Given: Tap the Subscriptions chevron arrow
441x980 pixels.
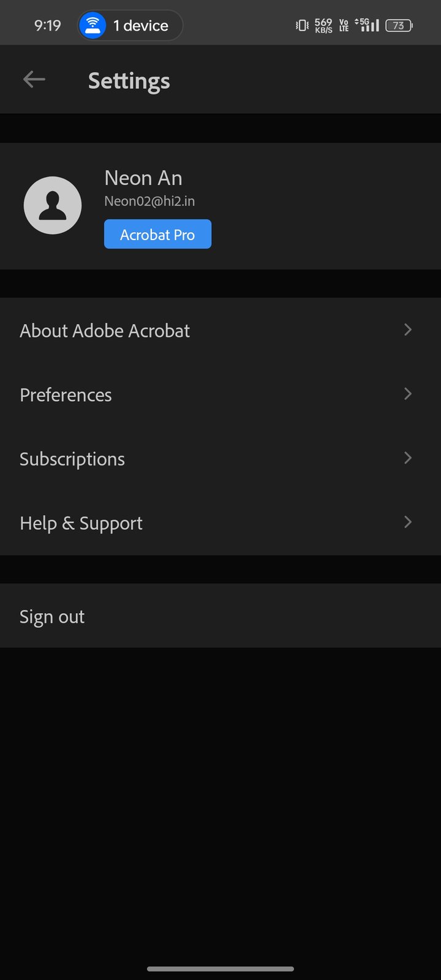Looking at the screenshot, I should coord(408,458).
